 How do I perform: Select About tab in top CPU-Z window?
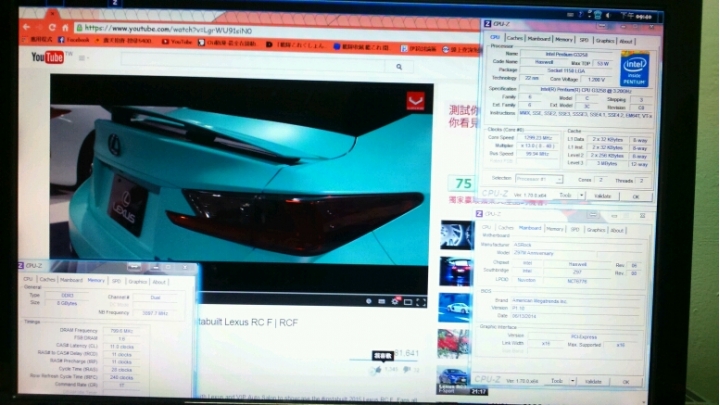pos(626,41)
